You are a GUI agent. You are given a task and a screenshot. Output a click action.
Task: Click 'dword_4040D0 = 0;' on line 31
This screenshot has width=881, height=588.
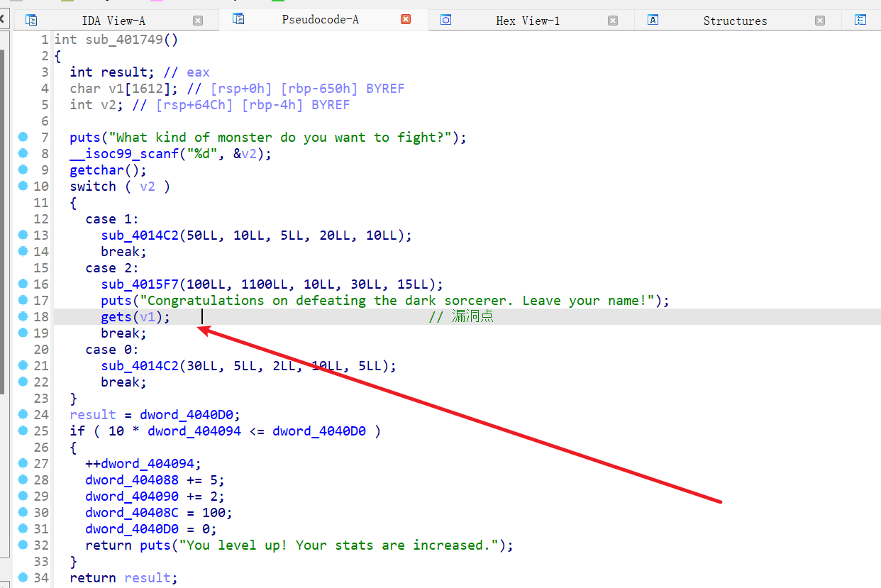(151, 528)
